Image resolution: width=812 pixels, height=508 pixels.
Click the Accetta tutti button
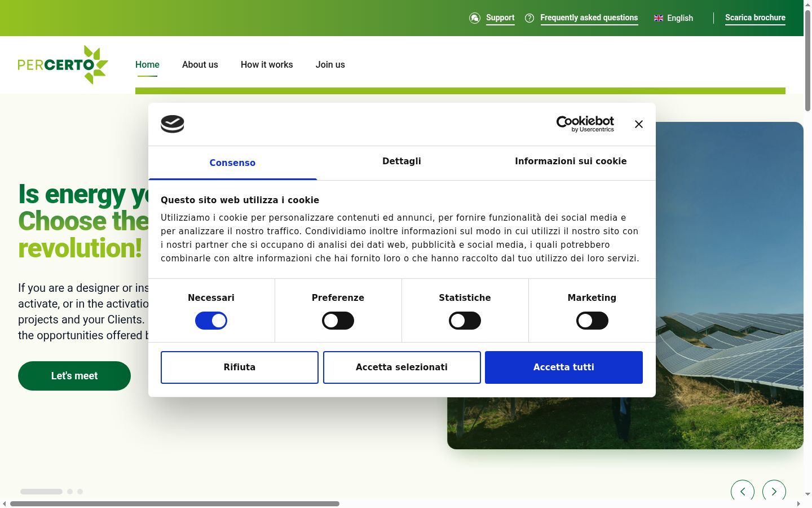[x=564, y=367]
